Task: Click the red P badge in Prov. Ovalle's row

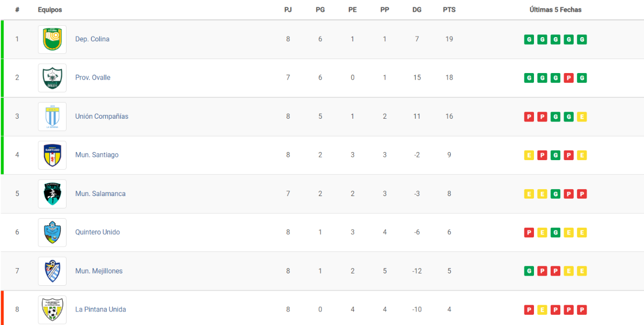Action: (569, 78)
